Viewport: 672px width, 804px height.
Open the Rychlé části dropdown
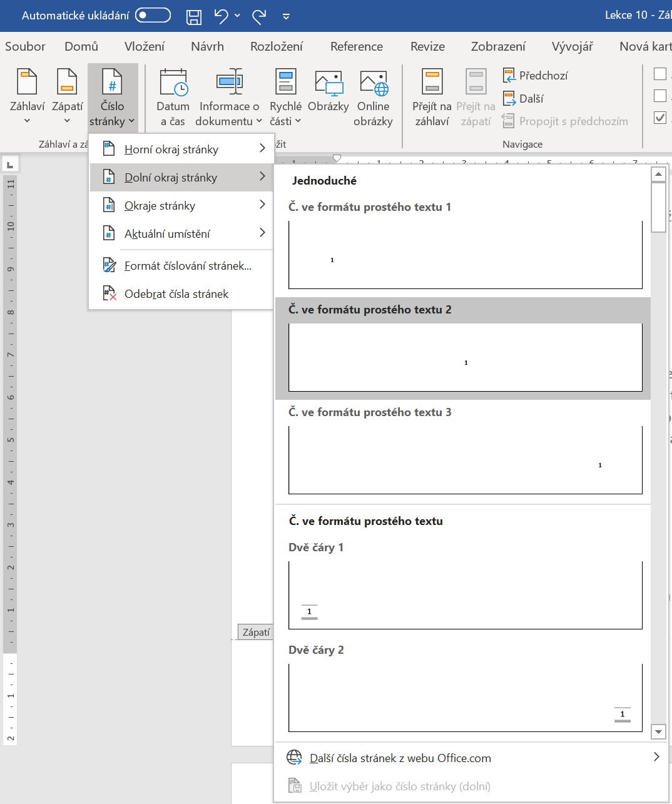(285, 97)
